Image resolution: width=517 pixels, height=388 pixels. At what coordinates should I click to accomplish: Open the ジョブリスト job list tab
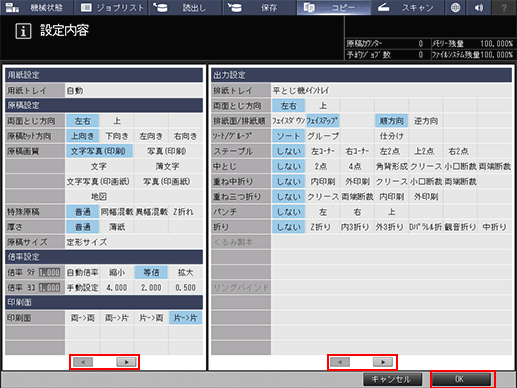111,7
